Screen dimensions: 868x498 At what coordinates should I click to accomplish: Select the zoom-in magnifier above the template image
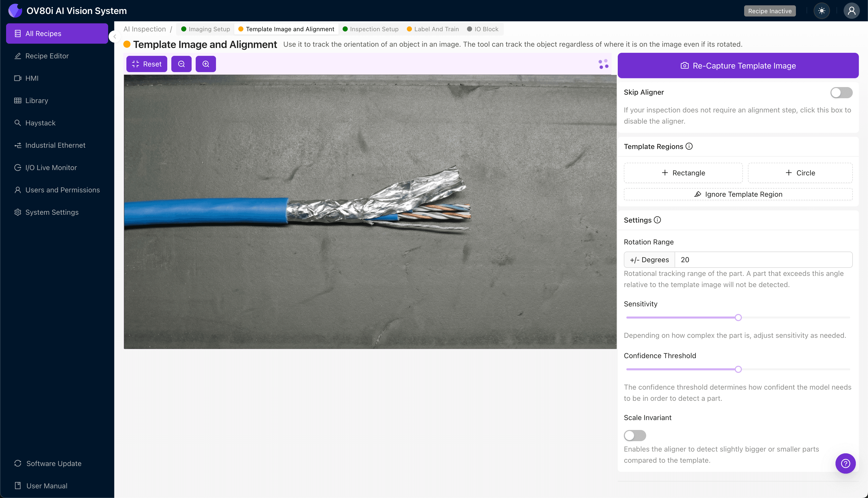pos(206,64)
